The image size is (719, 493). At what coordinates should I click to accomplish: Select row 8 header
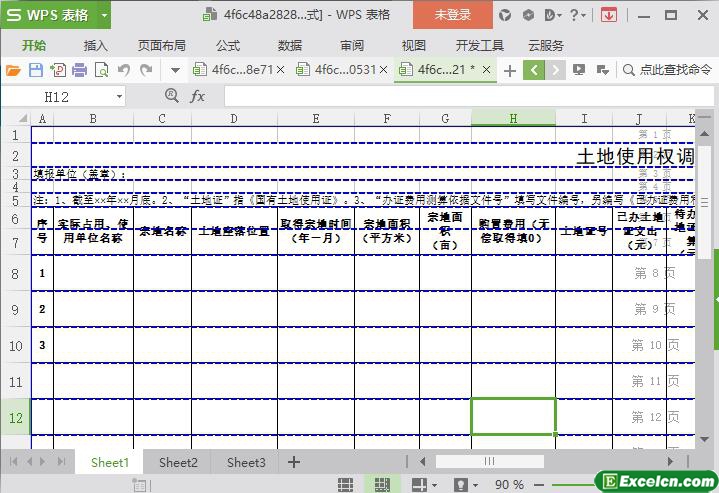click(x=16, y=273)
